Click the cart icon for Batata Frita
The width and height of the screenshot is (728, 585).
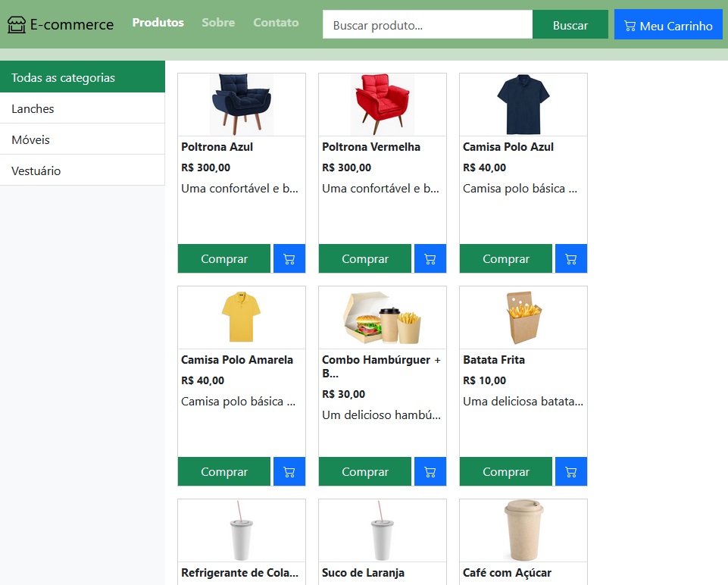click(x=570, y=471)
